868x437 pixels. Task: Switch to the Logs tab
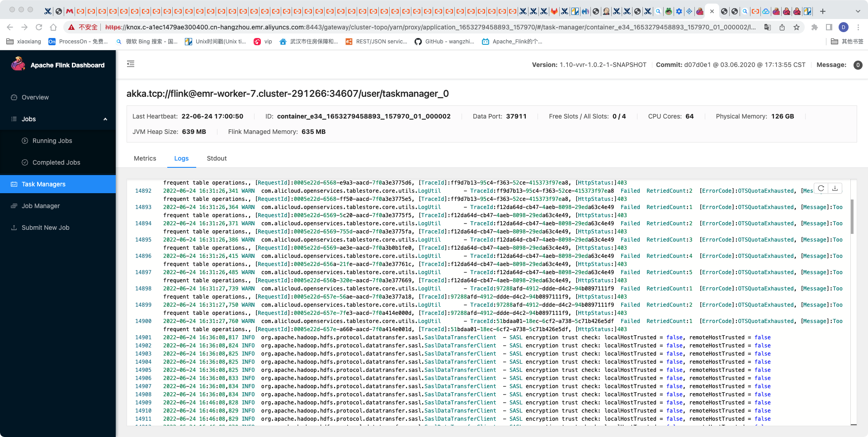tap(181, 158)
